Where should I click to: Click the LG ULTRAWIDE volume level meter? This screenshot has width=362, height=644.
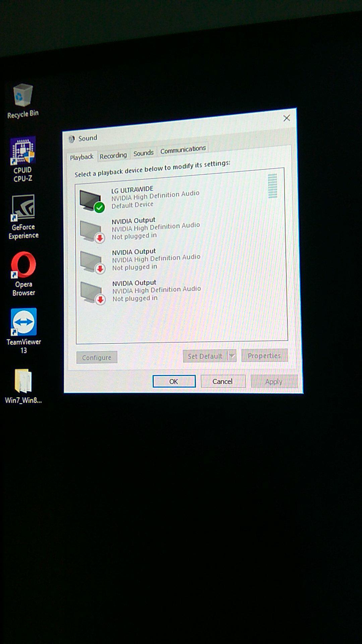click(x=273, y=186)
